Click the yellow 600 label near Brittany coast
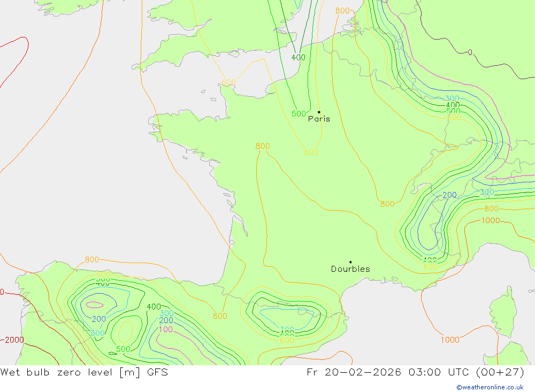The image size is (535, 392). pyautogui.click(x=228, y=82)
